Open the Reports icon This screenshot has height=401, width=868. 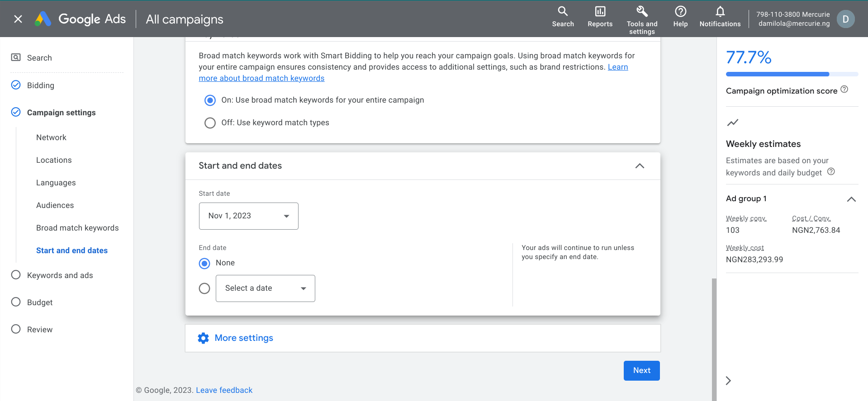click(600, 11)
